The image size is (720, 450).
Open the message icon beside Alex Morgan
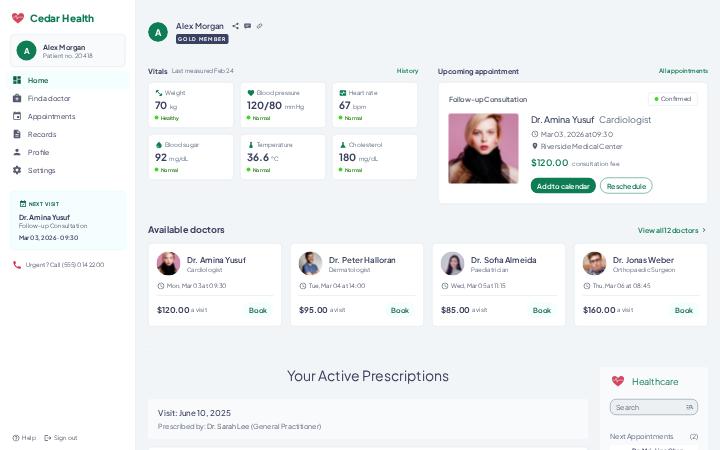point(248,26)
